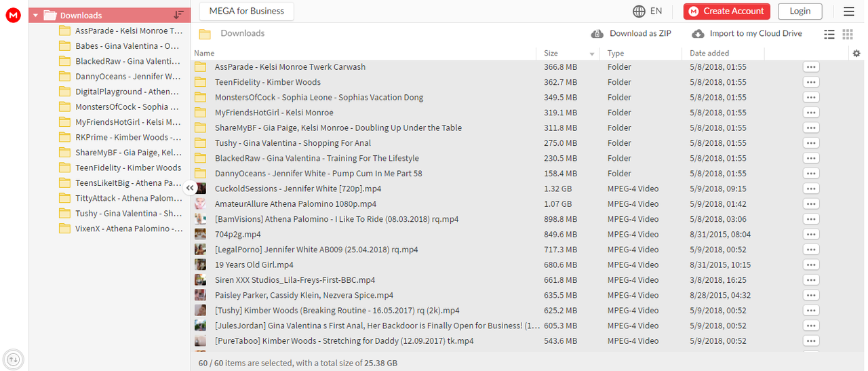Change language via the EN globe
Image resolution: width=868 pixels, height=371 pixels.
click(647, 11)
